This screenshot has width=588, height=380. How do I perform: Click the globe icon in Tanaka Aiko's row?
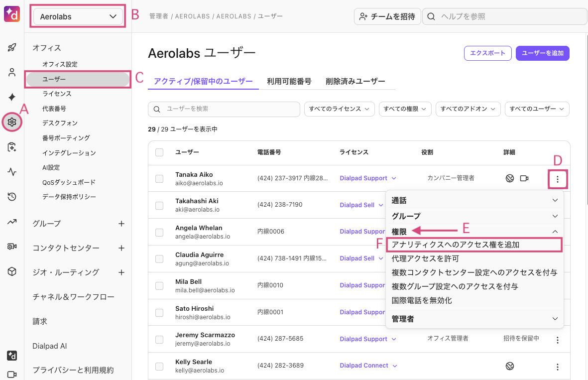(x=509, y=178)
